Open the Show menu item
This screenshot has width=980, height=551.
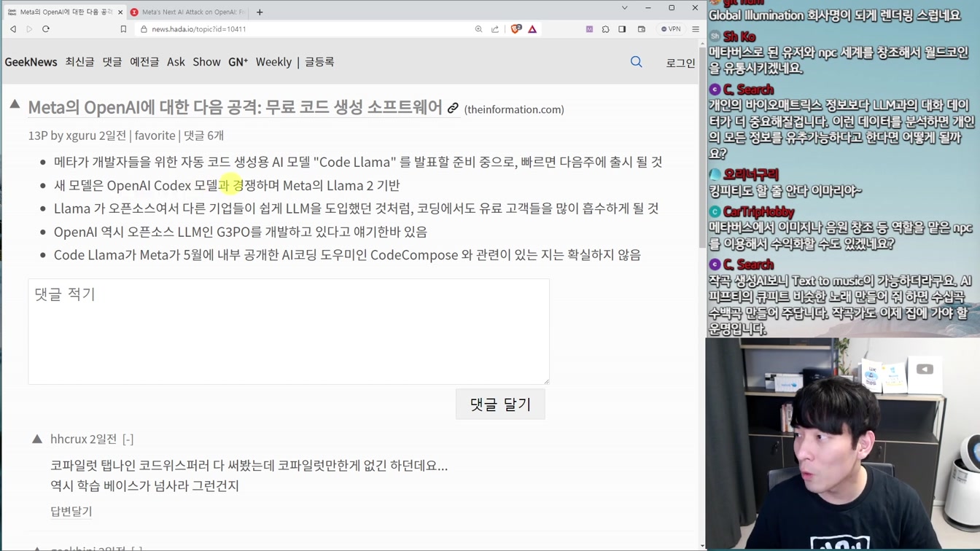(x=206, y=62)
